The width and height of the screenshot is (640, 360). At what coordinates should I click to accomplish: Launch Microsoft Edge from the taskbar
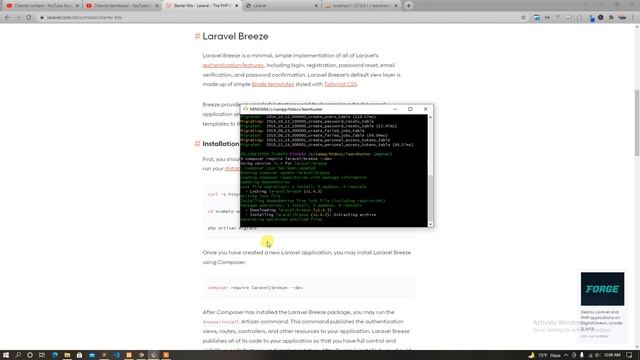pos(55,355)
